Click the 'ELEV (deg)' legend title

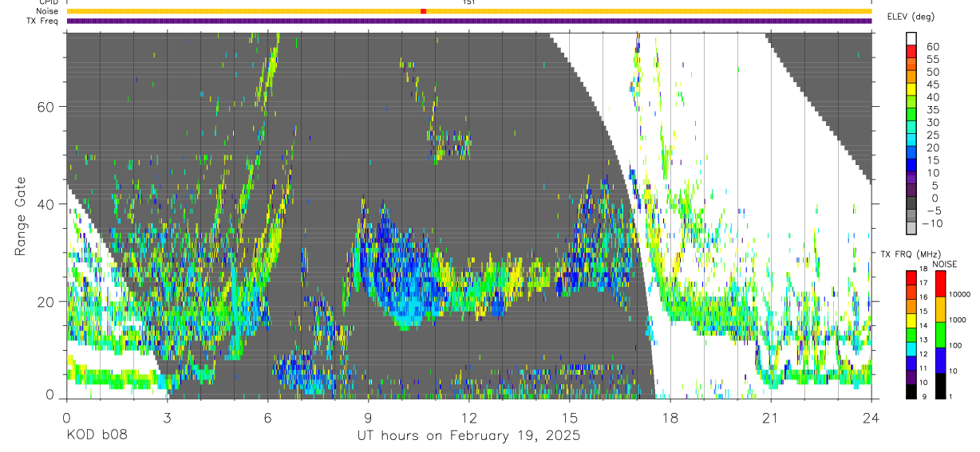(x=911, y=17)
